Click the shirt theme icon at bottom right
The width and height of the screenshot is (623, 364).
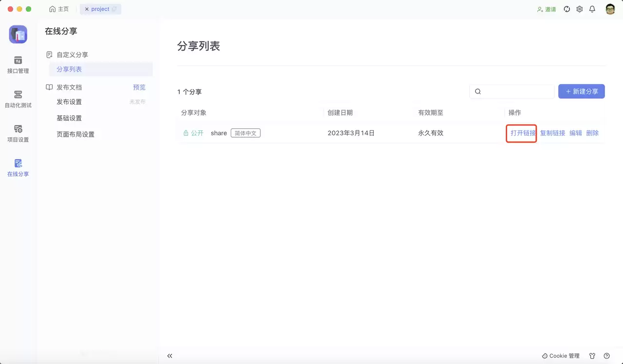[592, 356]
